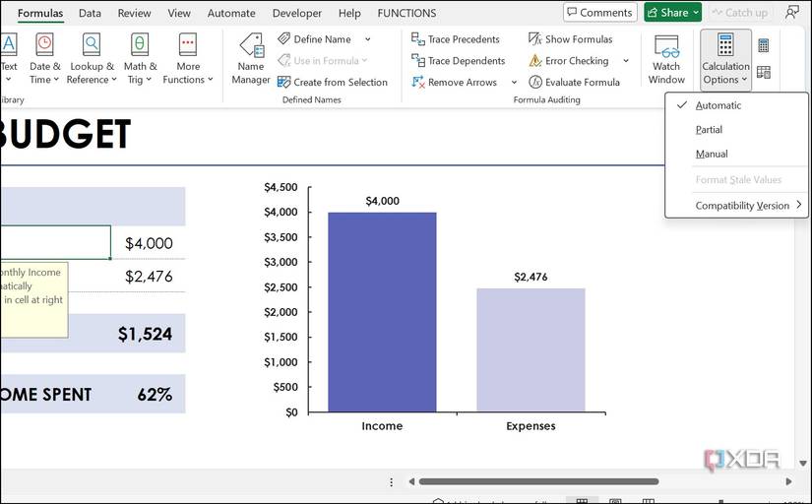
Task: Click the scroll right arrow
Action: (x=788, y=481)
